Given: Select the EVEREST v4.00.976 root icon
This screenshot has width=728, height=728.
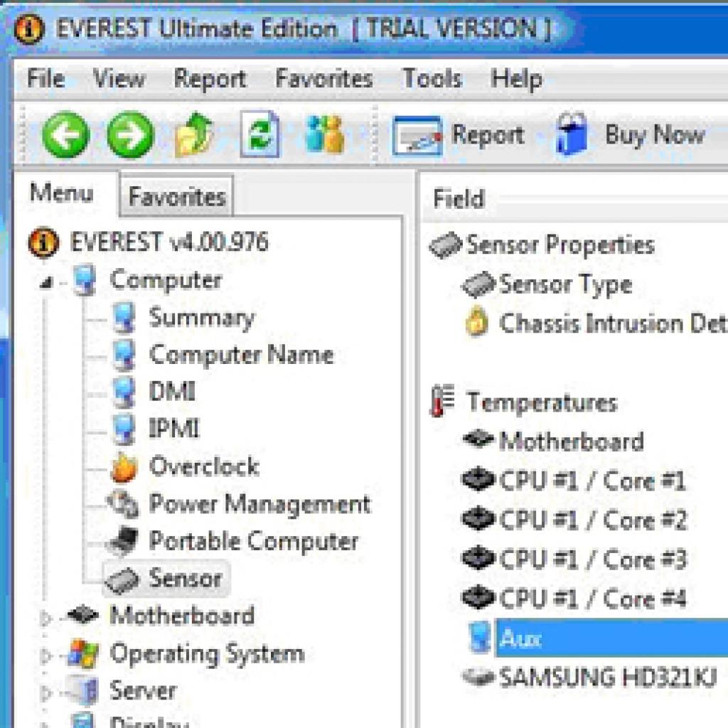Looking at the screenshot, I should (x=43, y=242).
